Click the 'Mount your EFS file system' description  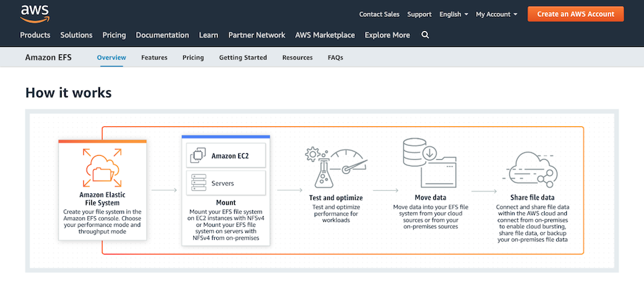click(x=226, y=225)
